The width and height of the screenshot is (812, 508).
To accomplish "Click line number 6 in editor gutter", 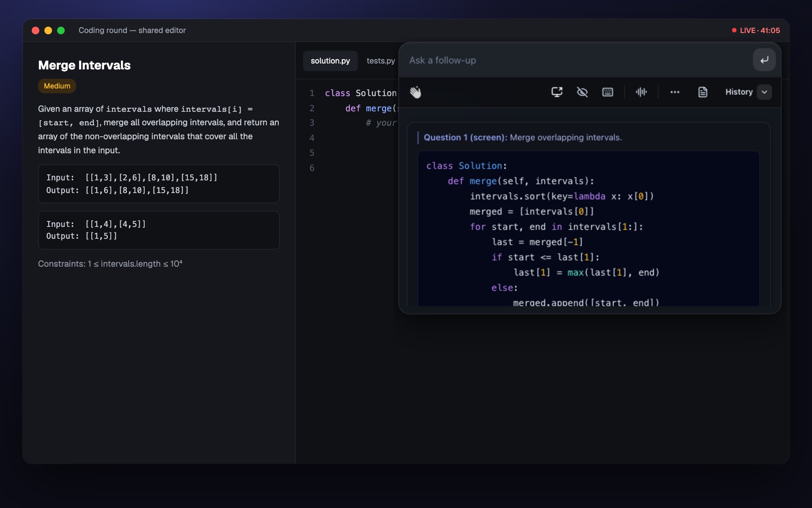I will (x=312, y=168).
